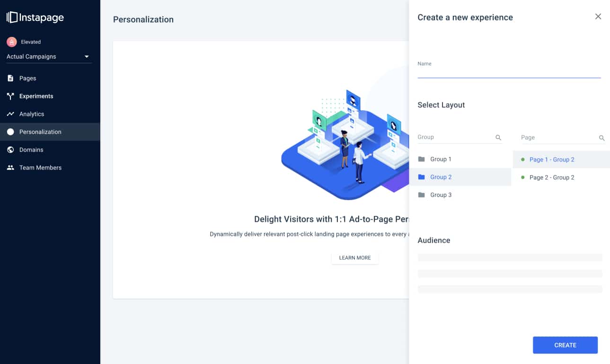
Task: Click the Elevated workspace avatar icon
Action: point(12,42)
